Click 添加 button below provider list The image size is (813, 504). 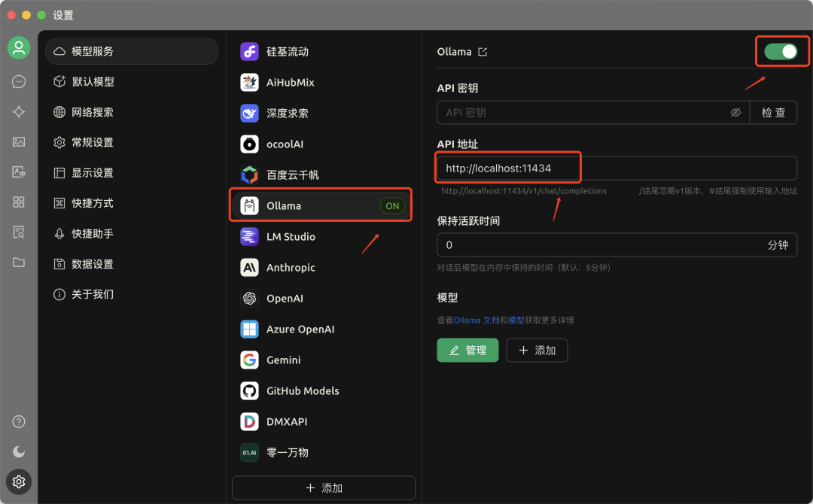click(x=324, y=488)
